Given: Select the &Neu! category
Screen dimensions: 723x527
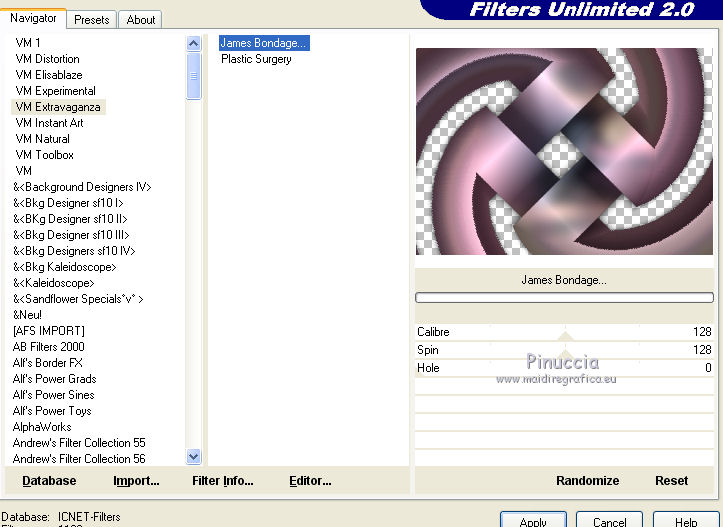Looking at the screenshot, I should click(x=27, y=315).
